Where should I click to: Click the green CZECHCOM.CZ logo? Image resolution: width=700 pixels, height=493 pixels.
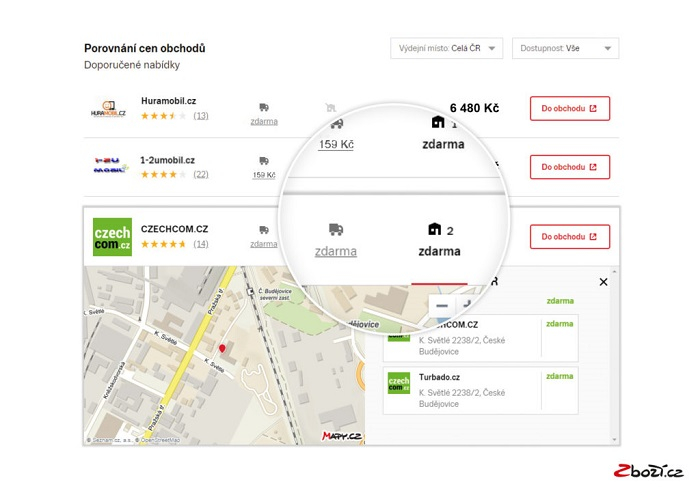coord(111,237)
